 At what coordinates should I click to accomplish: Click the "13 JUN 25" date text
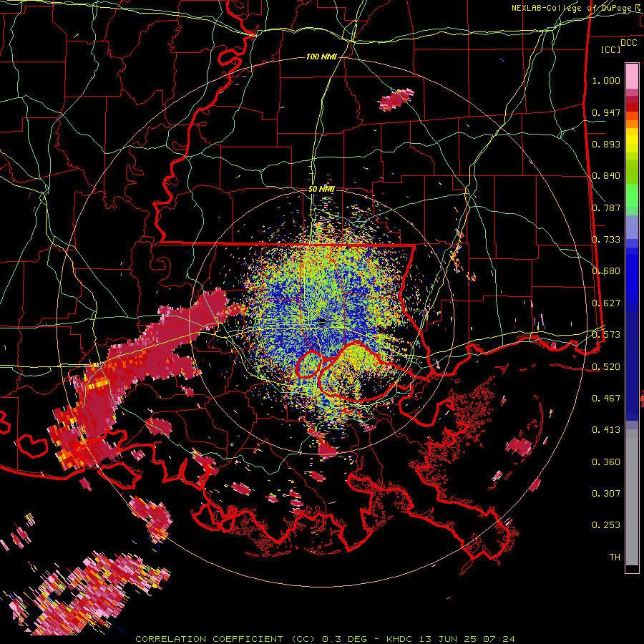pyautogui.click(x=448, y=639)
